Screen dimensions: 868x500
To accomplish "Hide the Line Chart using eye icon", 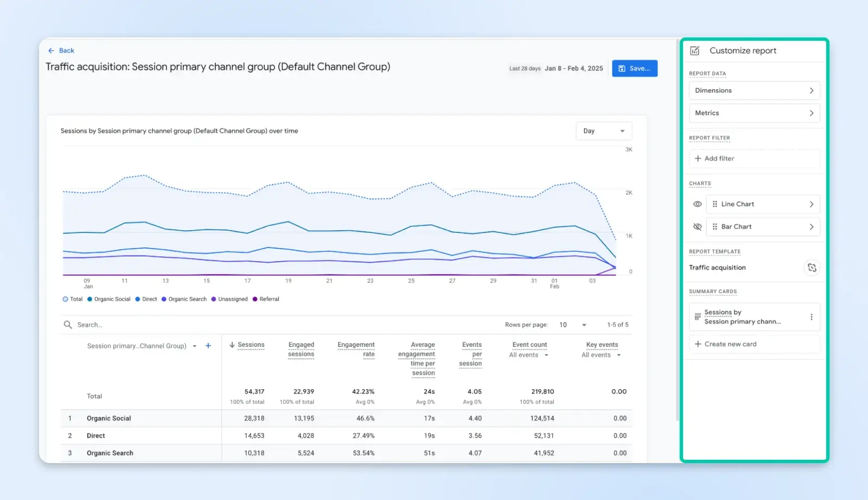I will [697, 204].
